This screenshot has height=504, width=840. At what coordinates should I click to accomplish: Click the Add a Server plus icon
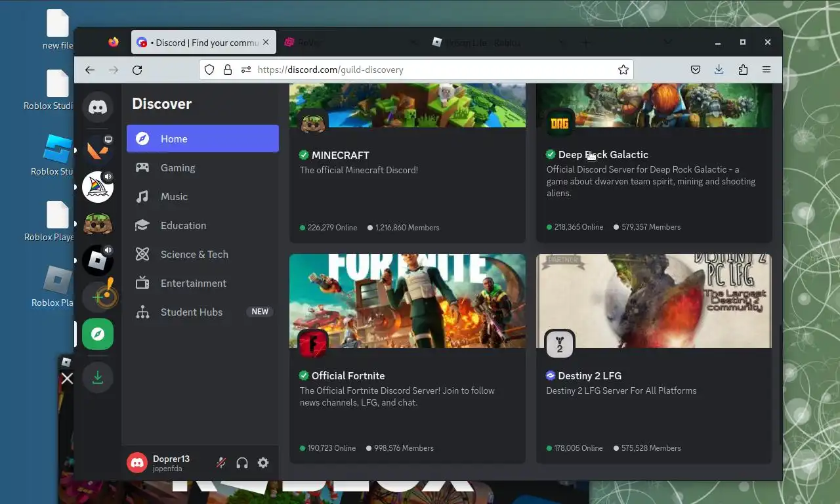tap(98, 297)
